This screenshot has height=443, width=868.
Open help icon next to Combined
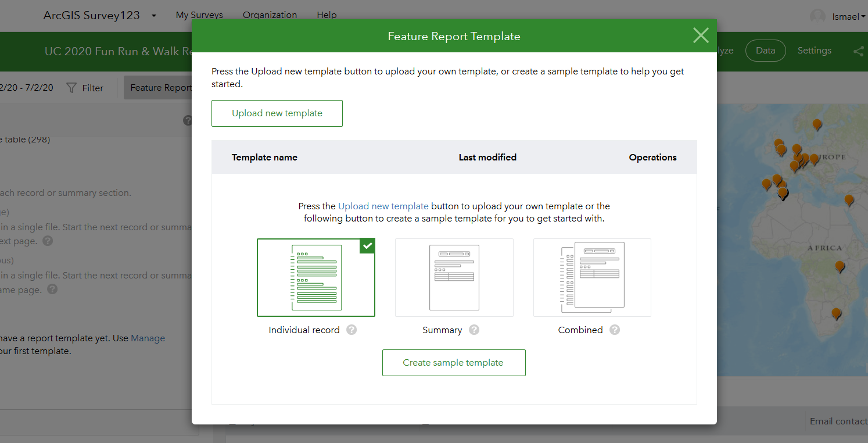click(x=615, y=330)
